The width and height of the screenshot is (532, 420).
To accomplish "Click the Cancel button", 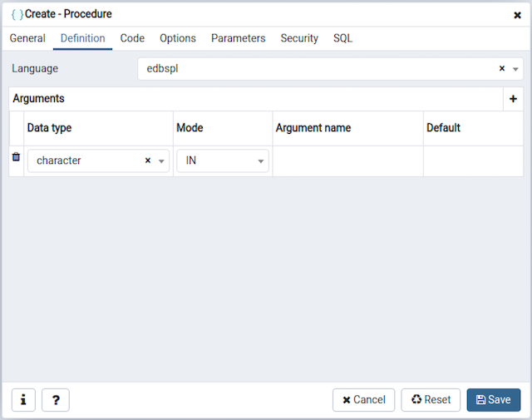I will [364, 400].
